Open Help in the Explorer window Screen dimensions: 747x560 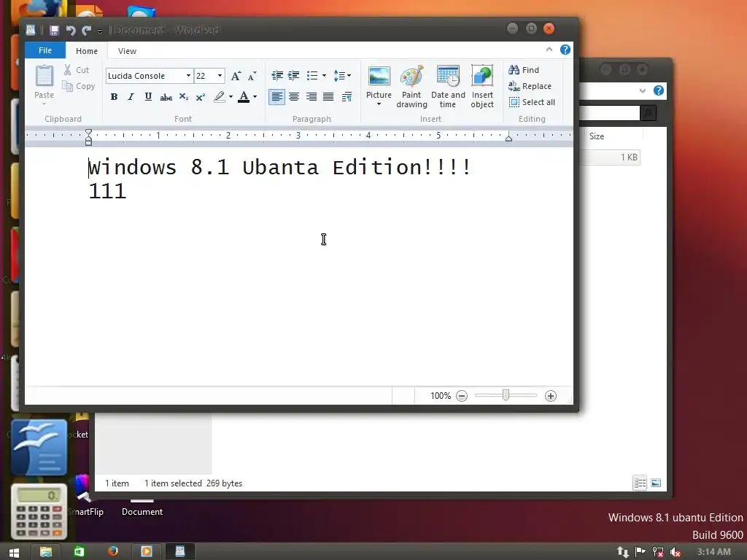point(659,90)
